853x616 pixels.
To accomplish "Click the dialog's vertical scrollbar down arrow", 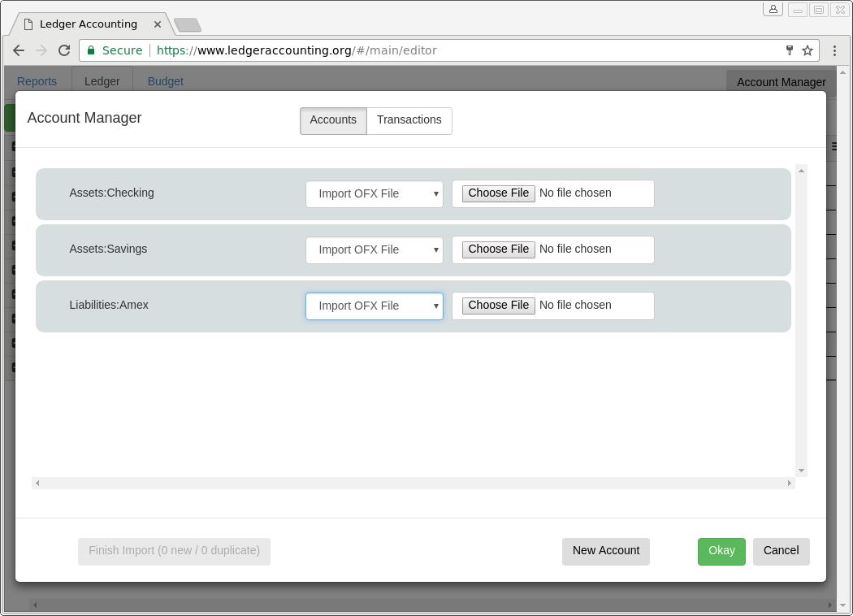I will pos(801,471).
